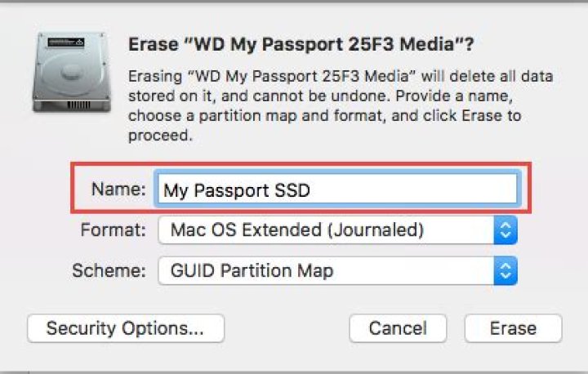The image size is (588, 374).
Task: Click the blue arrows on Format popup
Action: 506,230
